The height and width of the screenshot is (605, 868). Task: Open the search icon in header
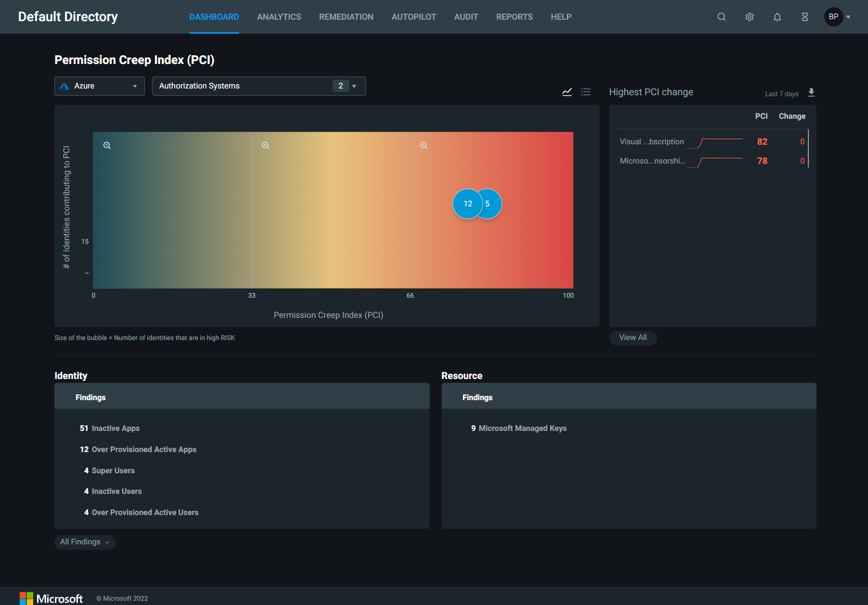pos(721,17)
